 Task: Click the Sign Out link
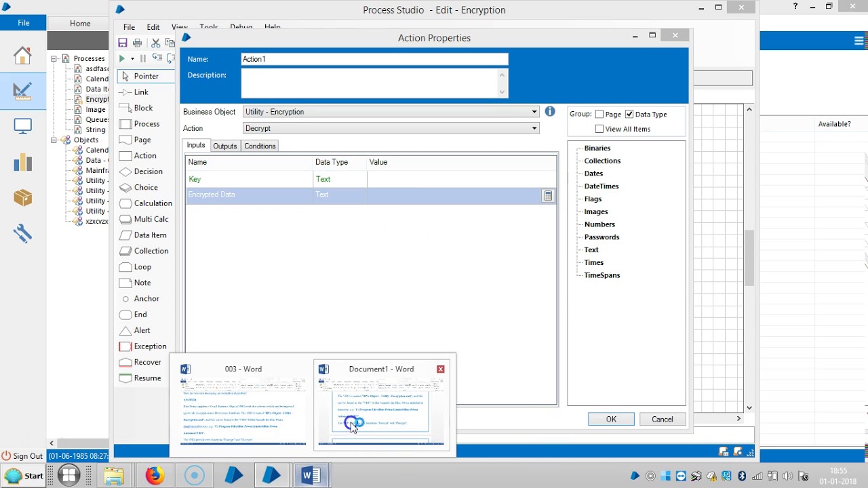coord(22,456)
